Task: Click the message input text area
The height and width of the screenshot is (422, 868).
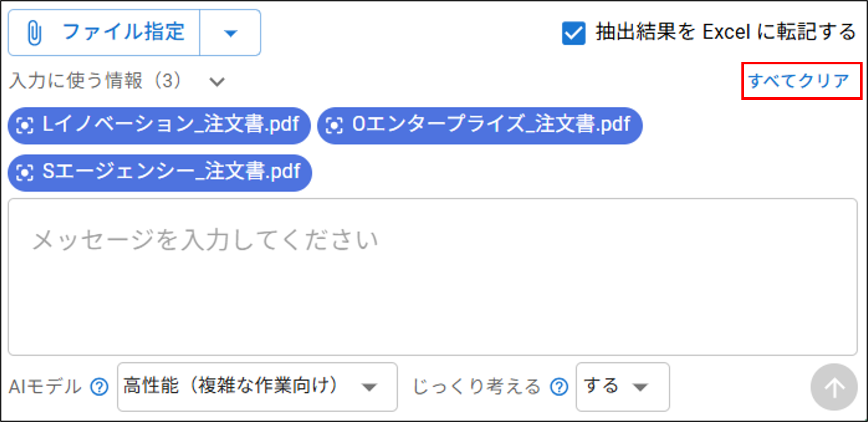Action: [x=433, y=277]
